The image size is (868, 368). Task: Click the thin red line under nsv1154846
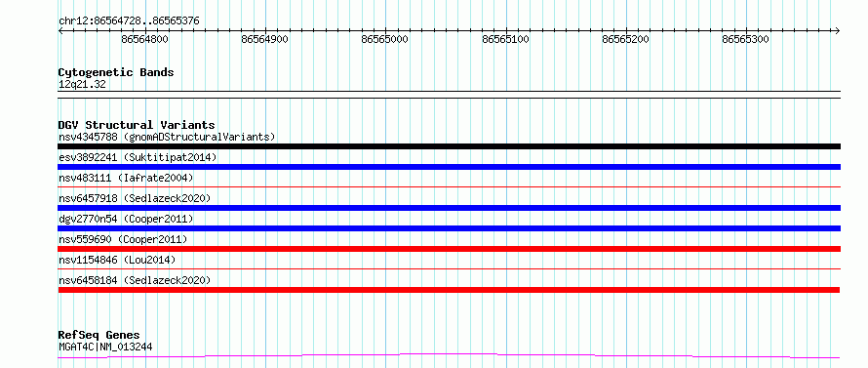point(449,269)
